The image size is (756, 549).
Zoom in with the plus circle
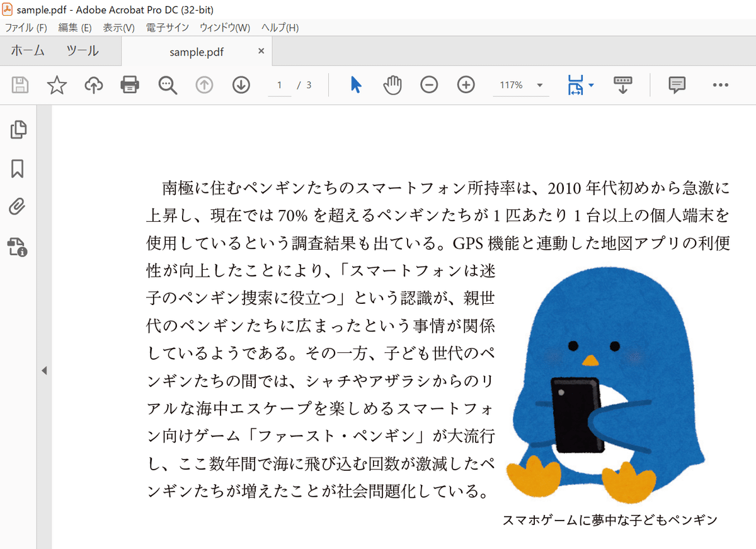466,84
